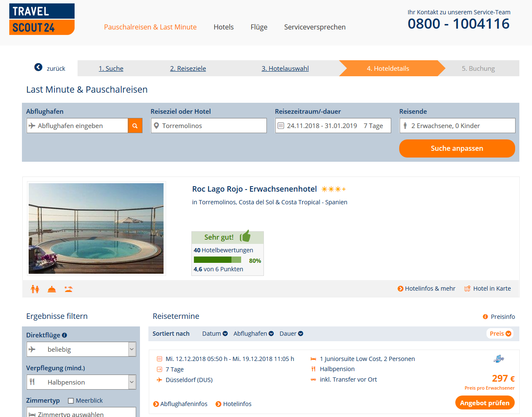Click the service bell amenity icon
This screenshot has width=532, height=417.
(52, 289)
